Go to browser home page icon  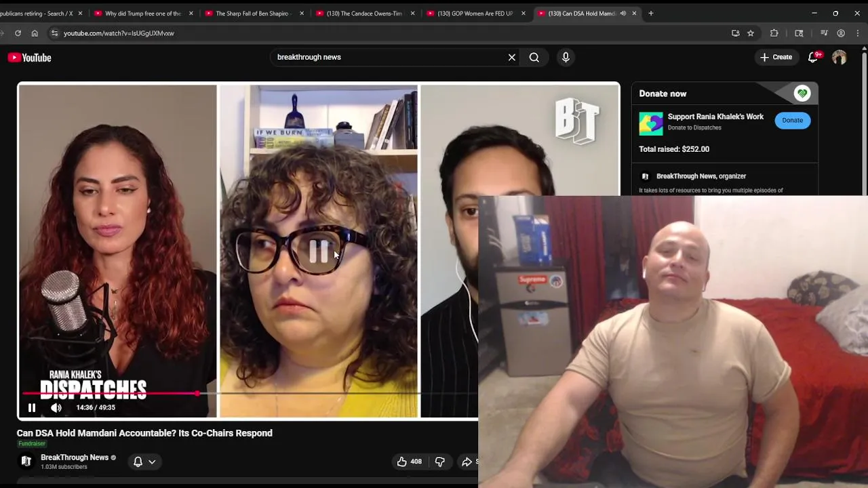tap(35, 33)
